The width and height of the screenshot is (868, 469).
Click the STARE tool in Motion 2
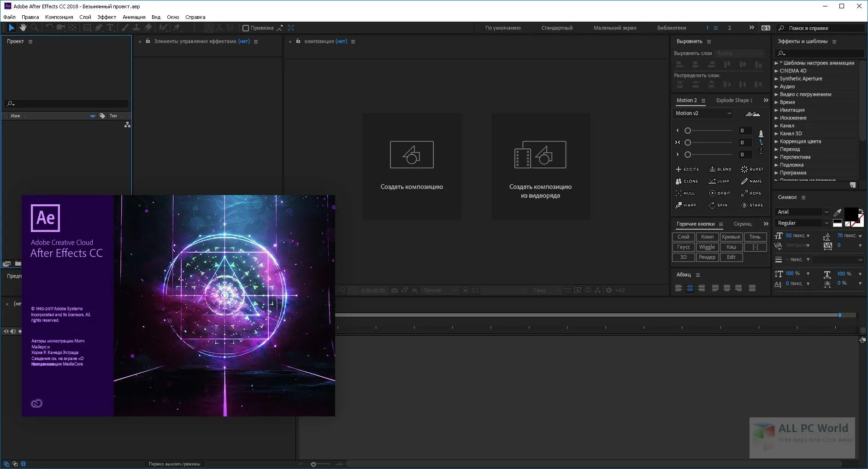tap(752, 205)
